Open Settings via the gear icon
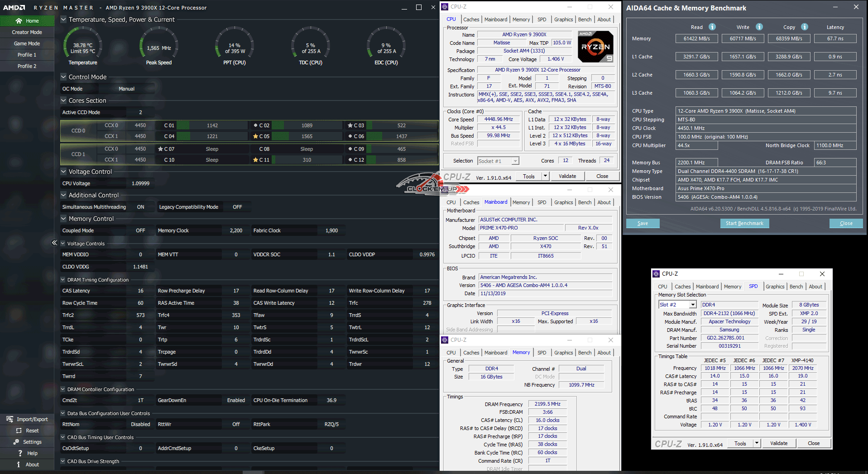This screenshot has height=474, width=868. 16,442
